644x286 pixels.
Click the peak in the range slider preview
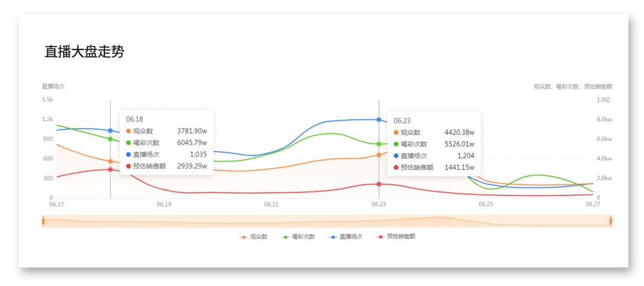[x=439, y=217]
